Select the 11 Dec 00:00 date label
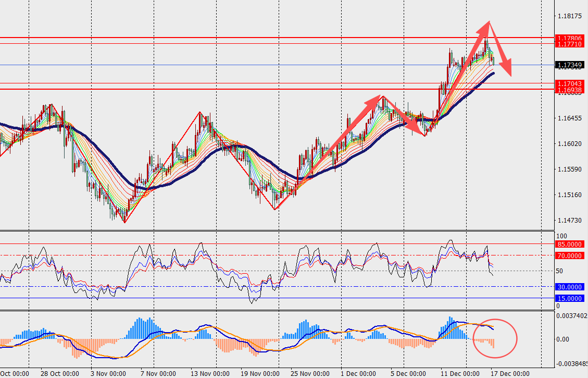This screenshot has width=588, height=378. point(460,374)
